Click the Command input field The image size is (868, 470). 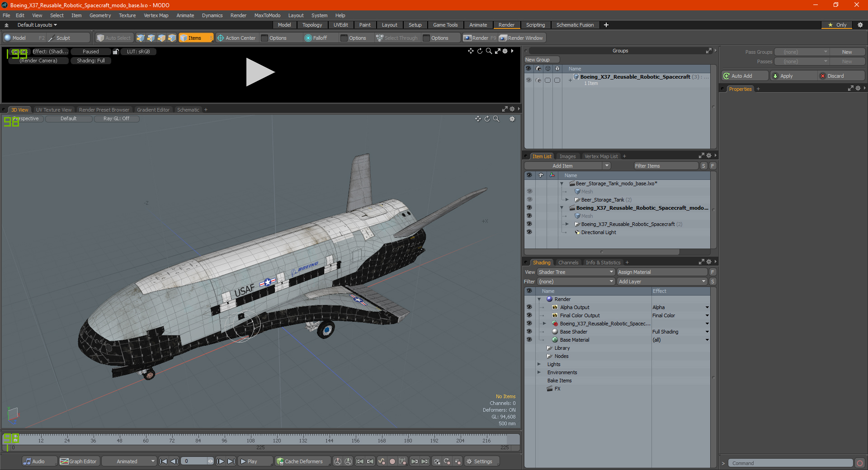(x=790, y=463)
